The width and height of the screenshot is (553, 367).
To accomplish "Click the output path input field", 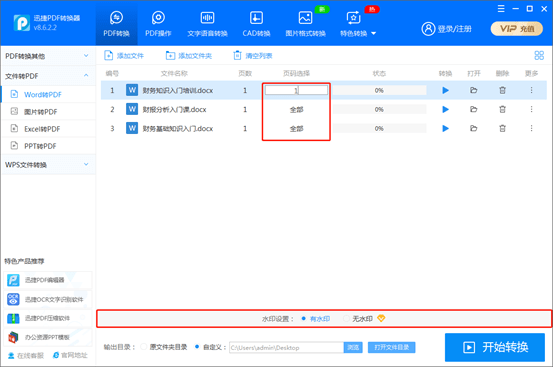I will (286, 348).
